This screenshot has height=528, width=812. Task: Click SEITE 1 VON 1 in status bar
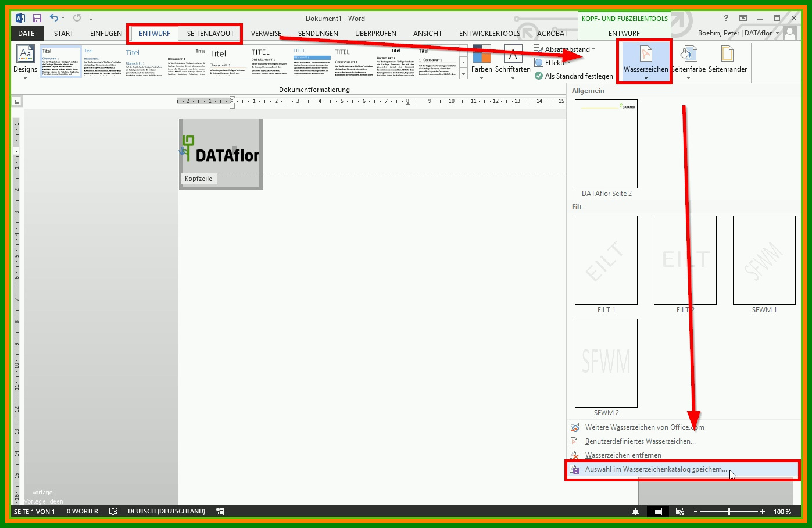tap(34, 512)
